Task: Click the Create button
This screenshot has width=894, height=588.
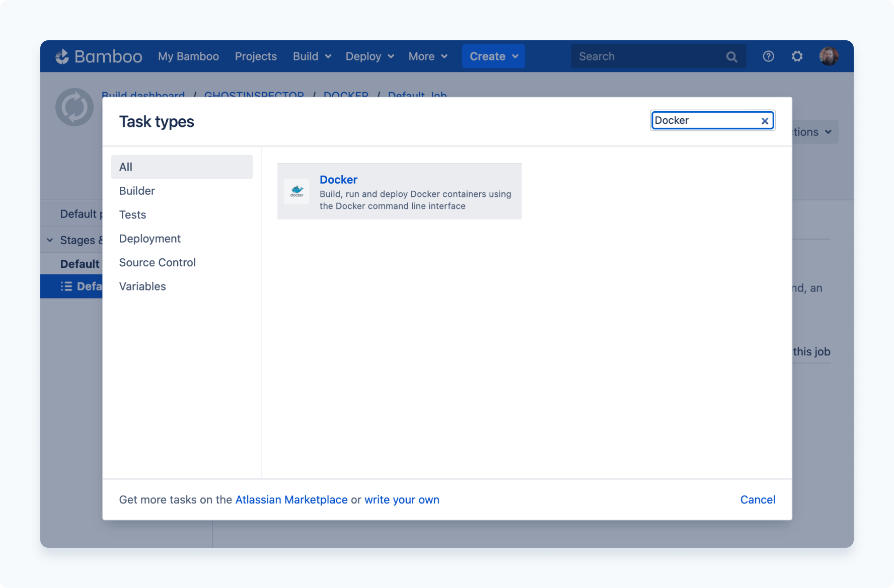Action: point(493,56)
